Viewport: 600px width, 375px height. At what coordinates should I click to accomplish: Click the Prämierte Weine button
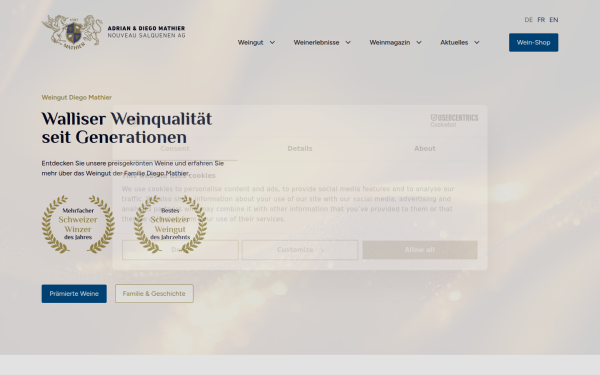[x=74, y=293]
